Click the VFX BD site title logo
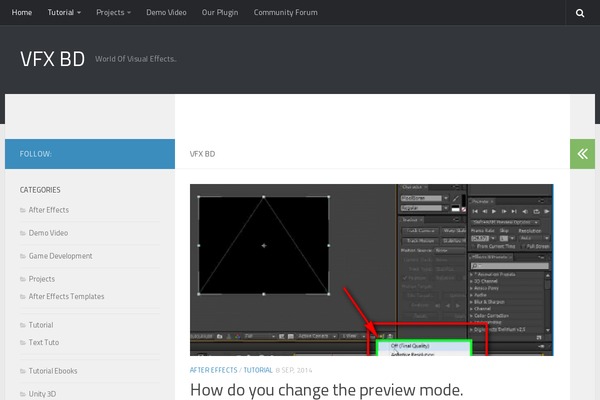The image size is (600, 400). [x=52, y=59]
